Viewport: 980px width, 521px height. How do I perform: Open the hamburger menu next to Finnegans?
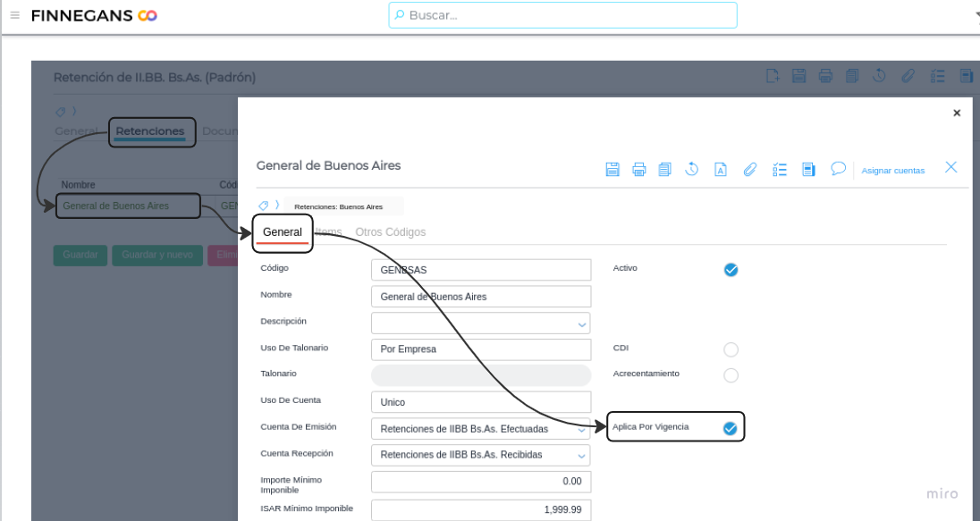(x=14, y=15)
